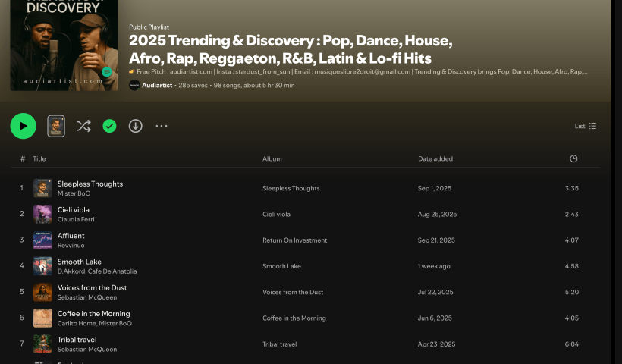Click the Audiartist avatar icon

134,86
